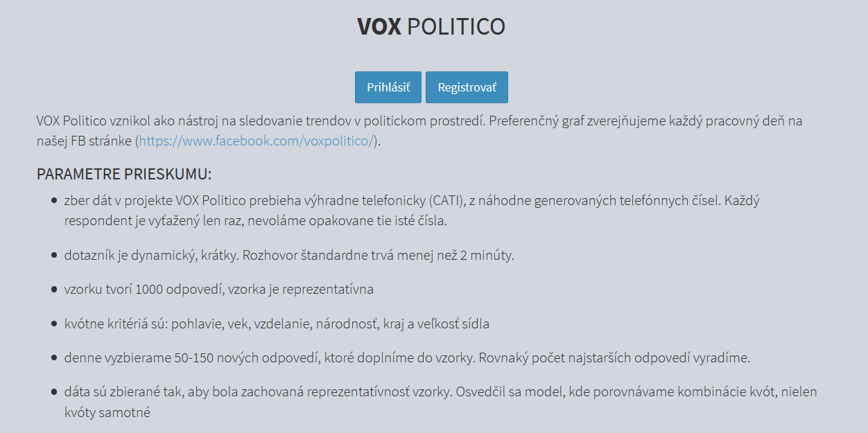
Task: Click bullet dot before "zber dát" item
Action: [x=54, y=202]
